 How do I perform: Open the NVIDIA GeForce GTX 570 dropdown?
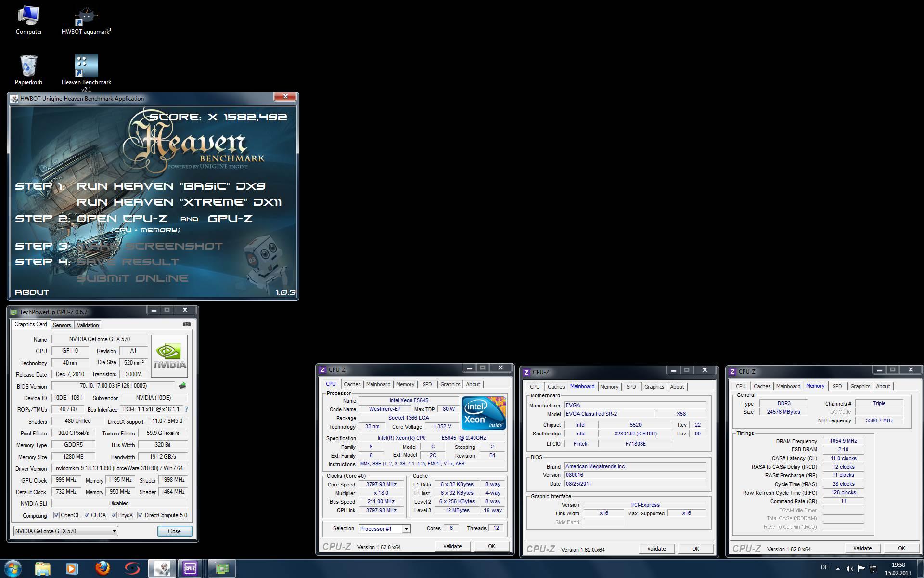coord(66,531)
